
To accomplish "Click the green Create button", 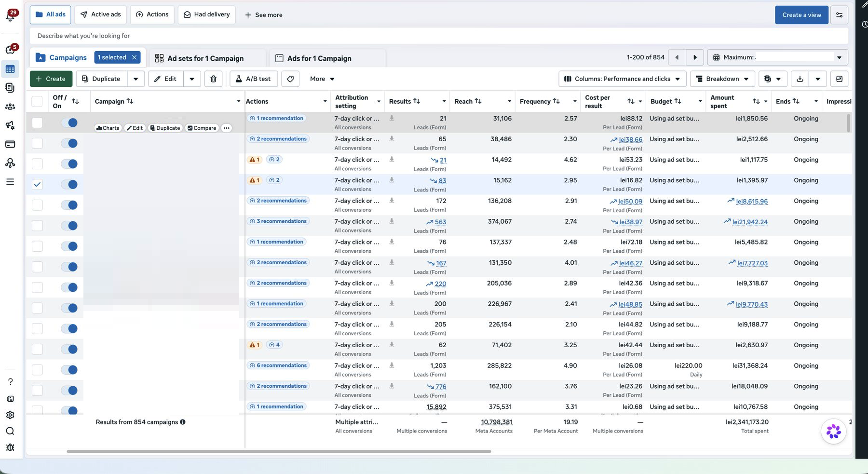I will coord(51,79).
